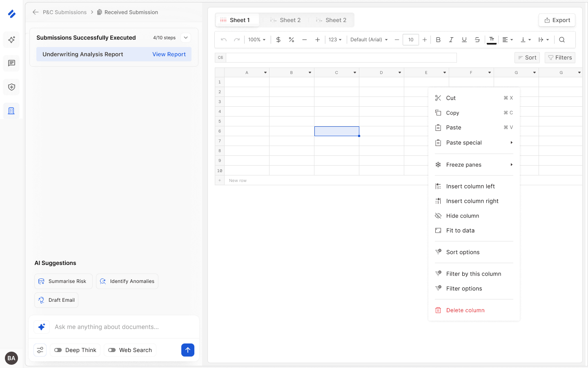Apply currency format with the dollar icon

[278, 40]
